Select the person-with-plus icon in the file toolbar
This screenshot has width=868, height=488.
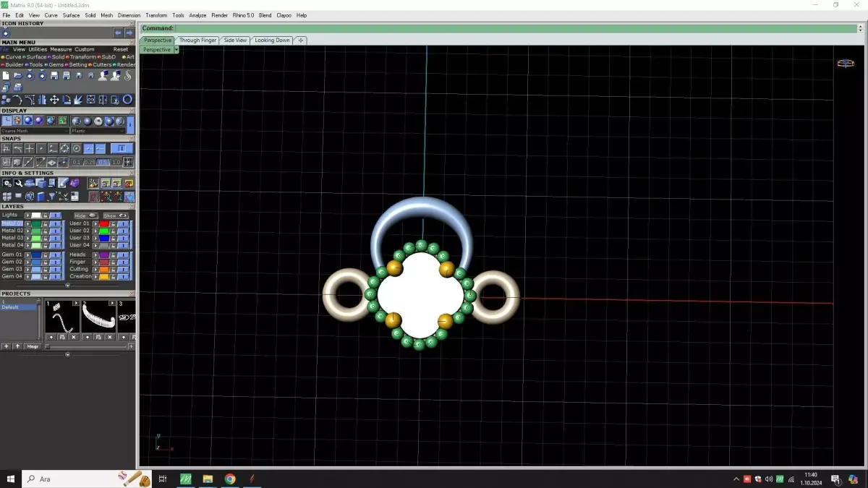pos(115,76)
